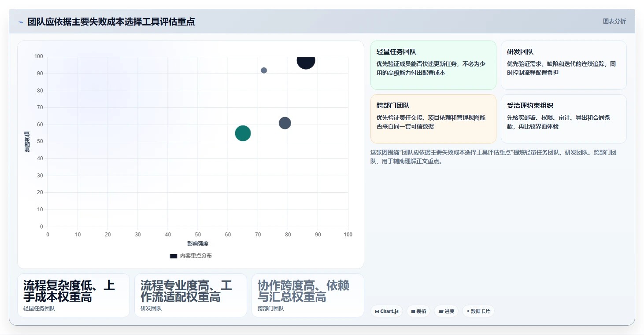This screenshot has width=644, height=335.
Task: Click the page title 团队应依据主要失败成本选择工具评估重点
Action: point(111,22)
